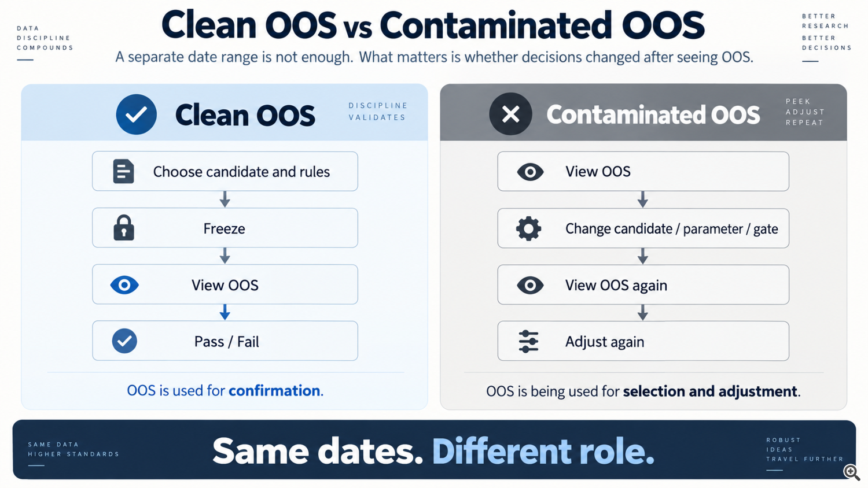Click the magnifier zoom icon in bottom corner
The image size is (868, 488).
click(852, 472)
